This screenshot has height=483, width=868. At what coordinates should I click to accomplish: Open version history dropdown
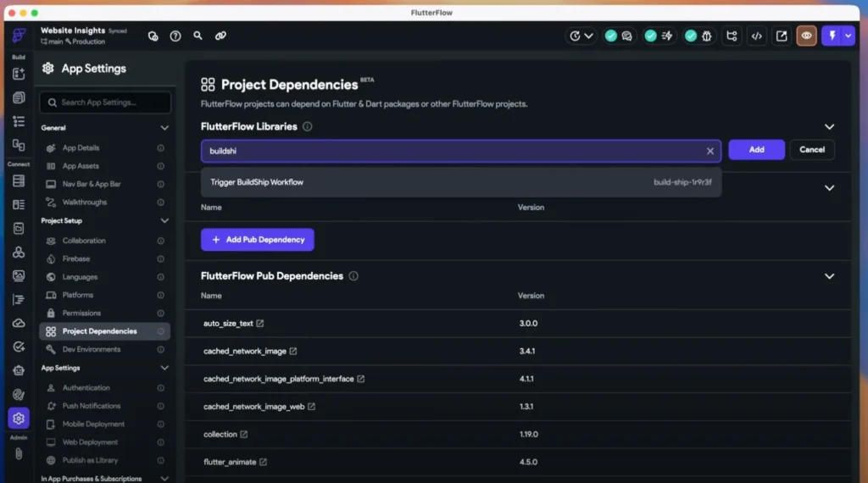pos(581,36)
